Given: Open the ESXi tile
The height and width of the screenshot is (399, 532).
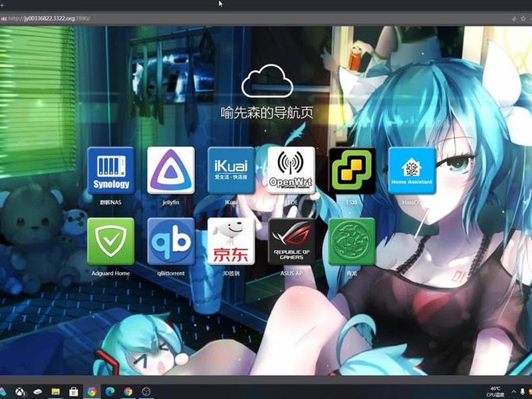Looking at the screenshot, I should click(352, 170).
